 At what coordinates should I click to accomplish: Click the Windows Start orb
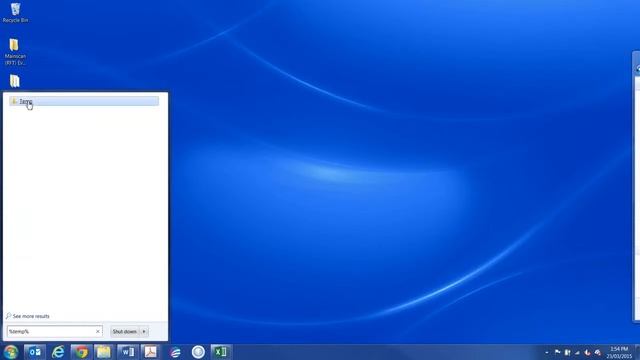[x=11, y=352]
